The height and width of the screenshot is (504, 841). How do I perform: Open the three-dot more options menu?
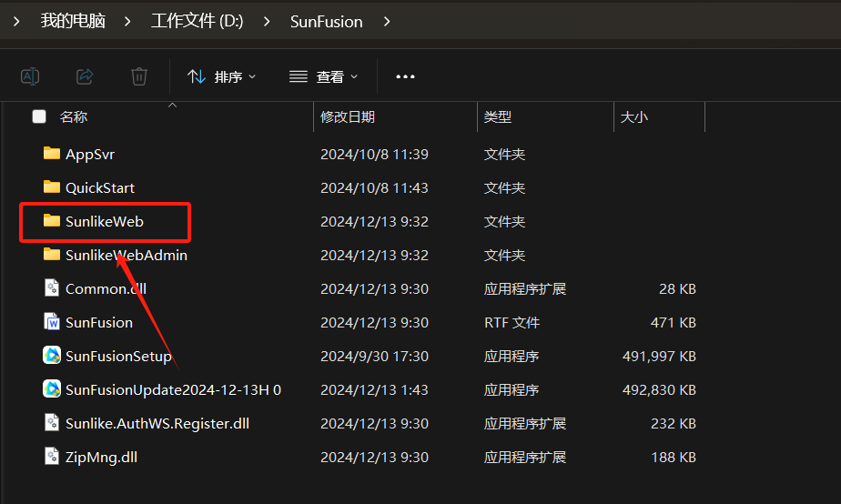405,76
